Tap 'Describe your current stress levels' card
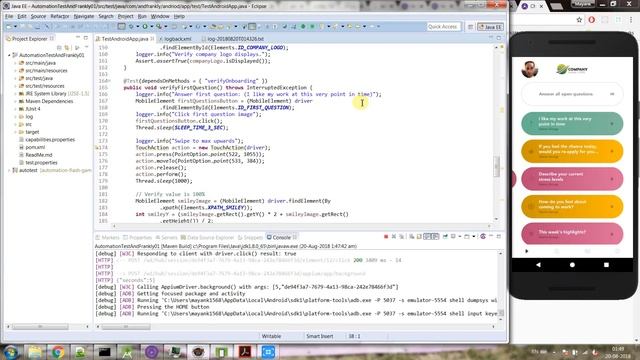 click(572, 179)
